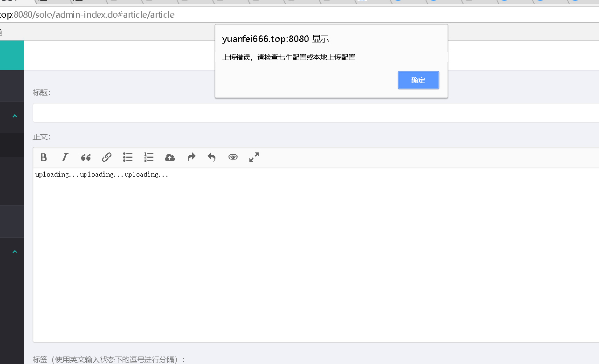Focus the 标题 title input field

coord(316,113)
